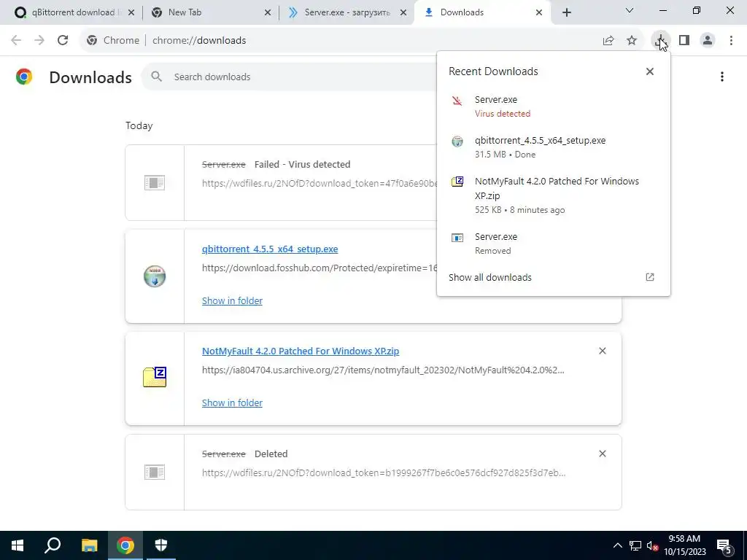Viewport: 747px width, 560px height.
Task: Click the browser forward arrow
Action: click(x=39, y=40)
